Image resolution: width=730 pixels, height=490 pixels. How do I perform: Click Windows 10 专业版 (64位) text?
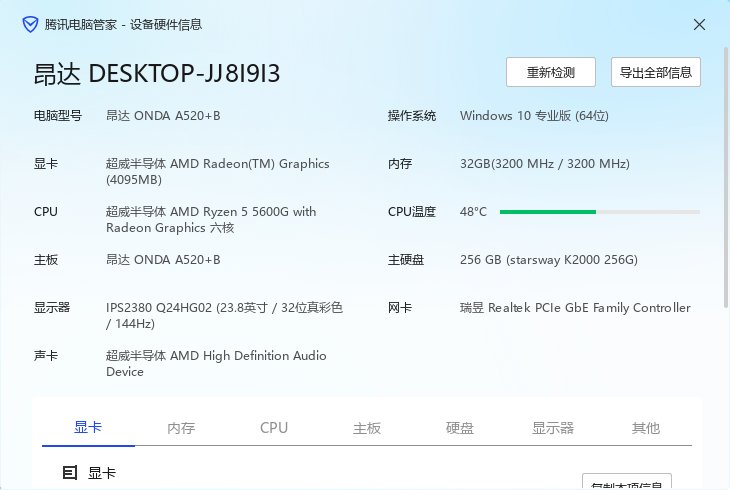(534, 116)
